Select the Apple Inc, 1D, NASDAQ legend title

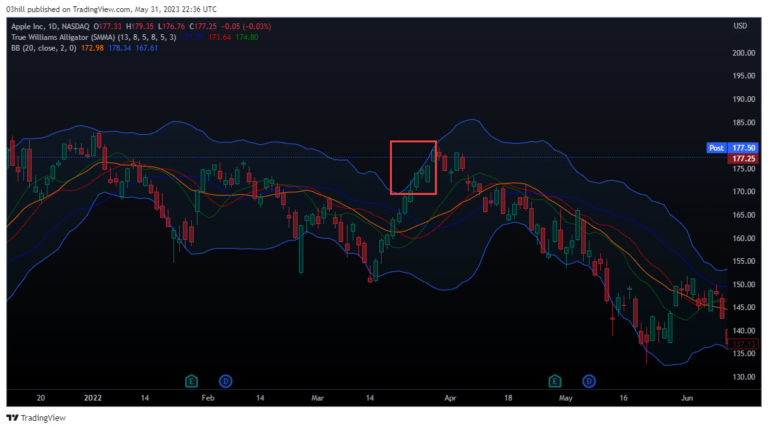click(50, 26)
